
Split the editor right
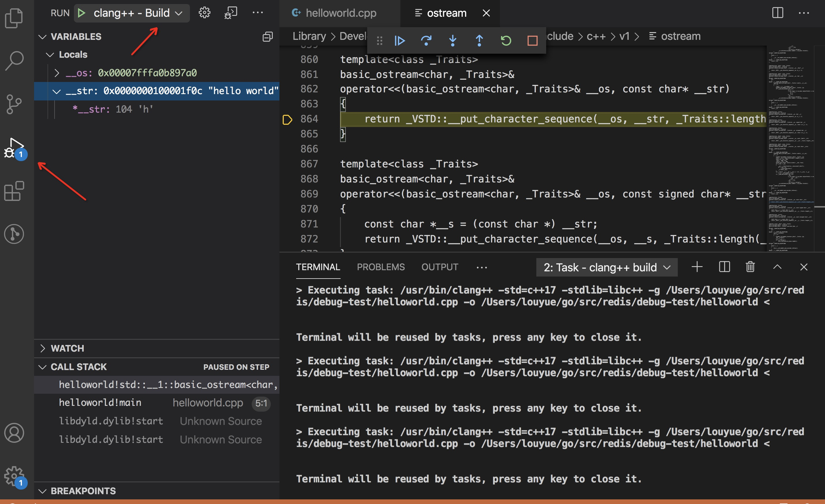coord(777,13)
